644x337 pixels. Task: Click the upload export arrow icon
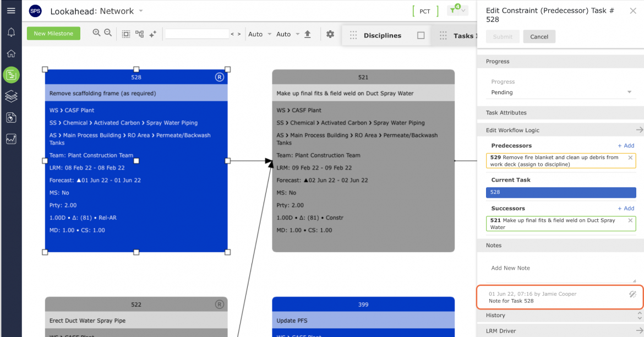tap(307, 34)
